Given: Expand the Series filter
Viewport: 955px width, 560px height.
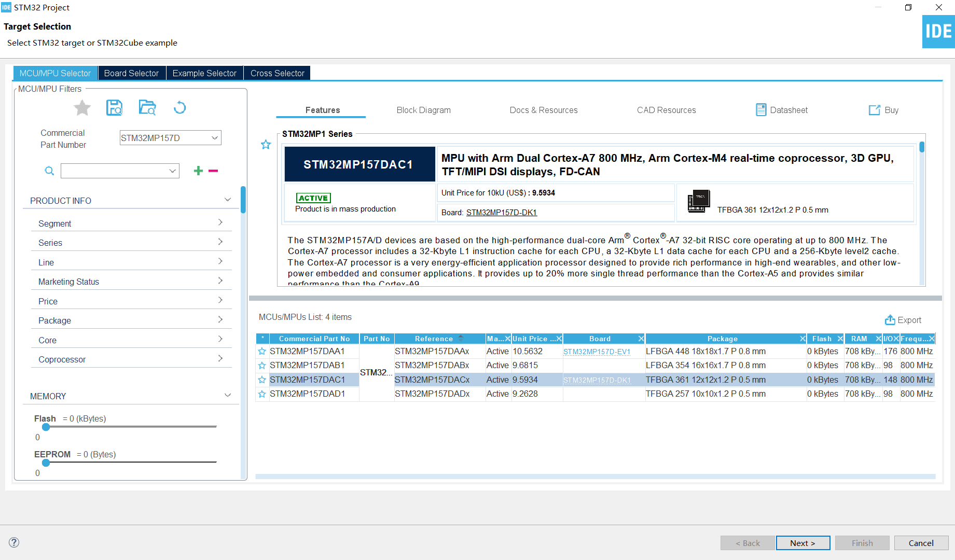Looking at the screenshot, I should 220,242.
